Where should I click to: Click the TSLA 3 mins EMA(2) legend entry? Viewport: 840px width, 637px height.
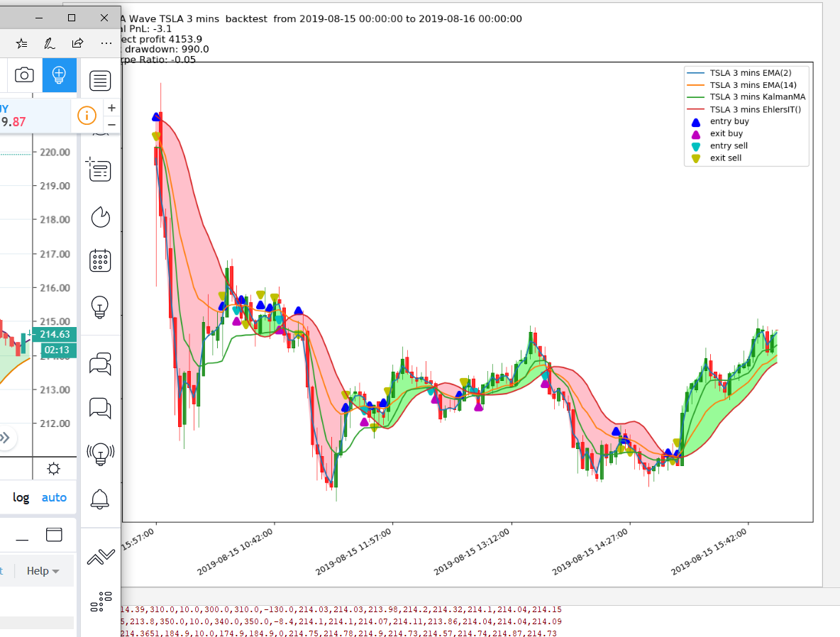tap(751, 73)
